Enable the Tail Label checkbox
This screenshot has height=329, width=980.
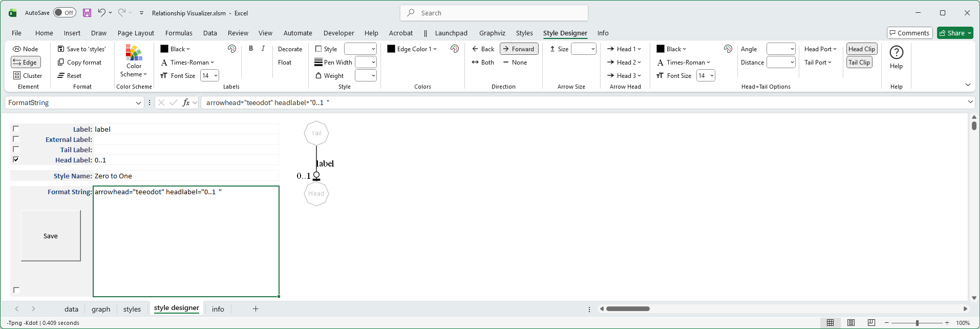pos(16,149)
